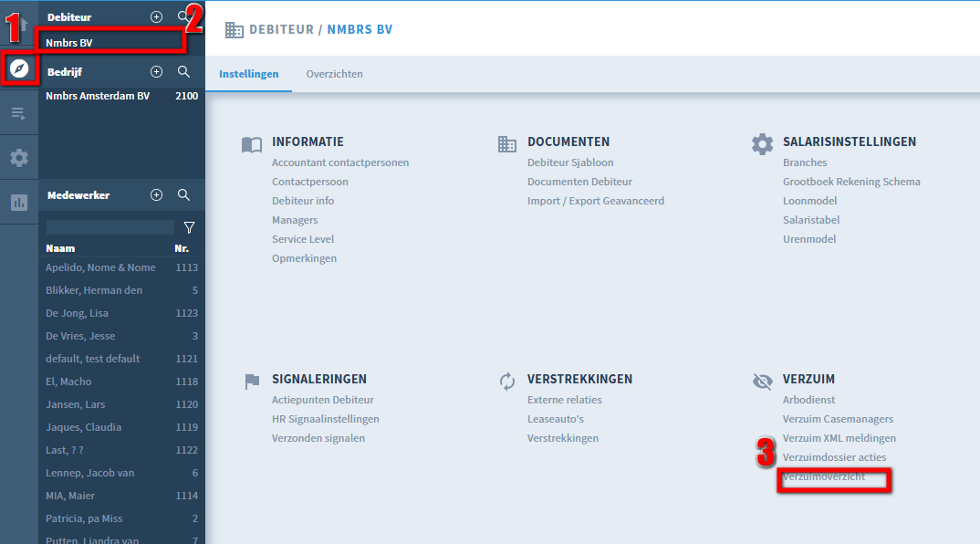The width and height of the screenshot is (980, 544).
Task: Open the Verzuimoverzicht link
Action: pos(824,477)
